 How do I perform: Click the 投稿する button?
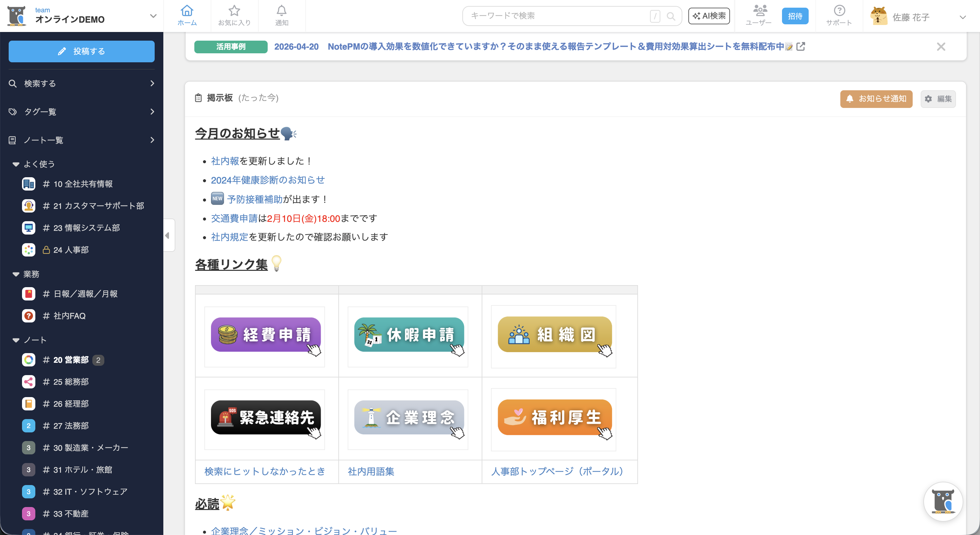coord(81,51)
